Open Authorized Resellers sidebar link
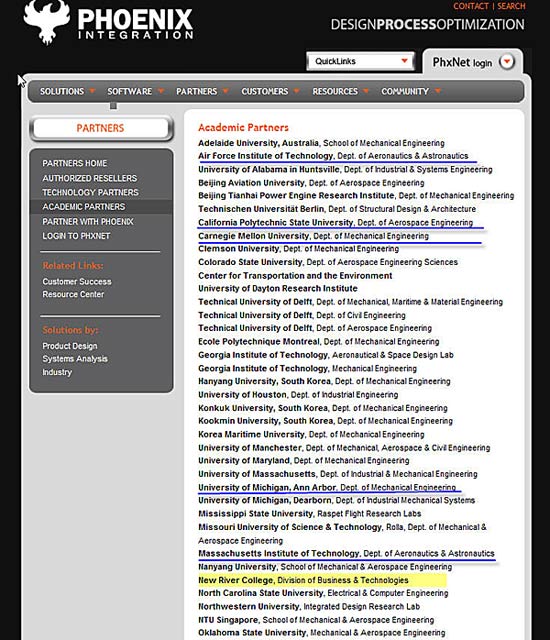The height and width of the screenshot is (640, 550). pos(90,178)
